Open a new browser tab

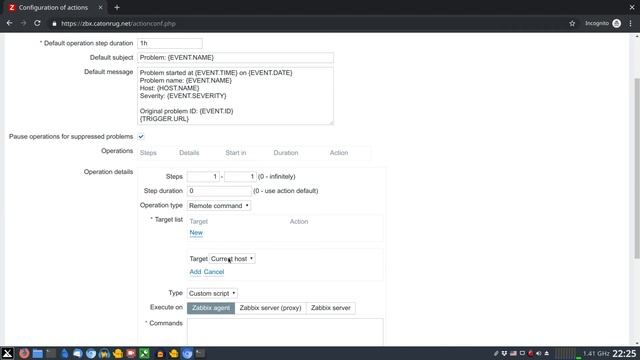click(x=117, y=7)
